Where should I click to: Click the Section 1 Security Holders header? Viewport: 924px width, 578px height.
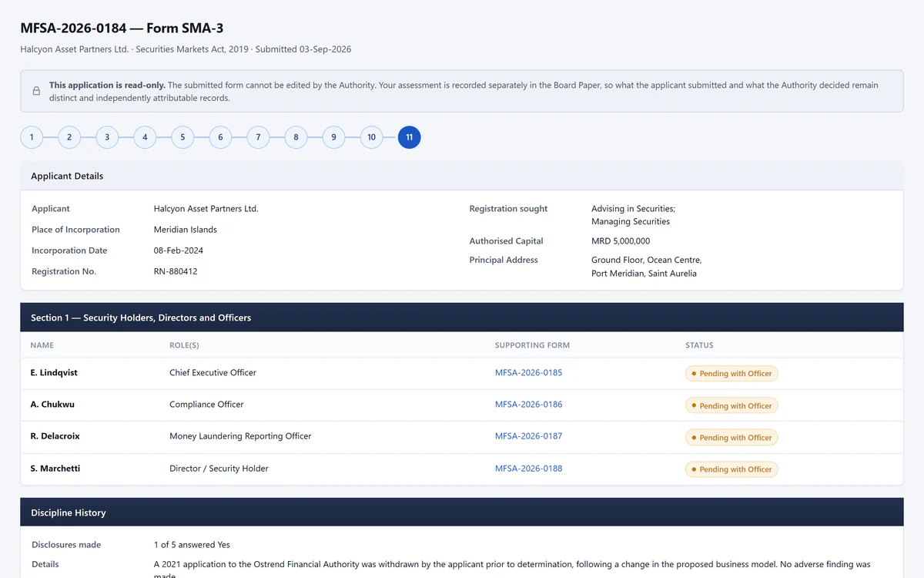(462, 318)
